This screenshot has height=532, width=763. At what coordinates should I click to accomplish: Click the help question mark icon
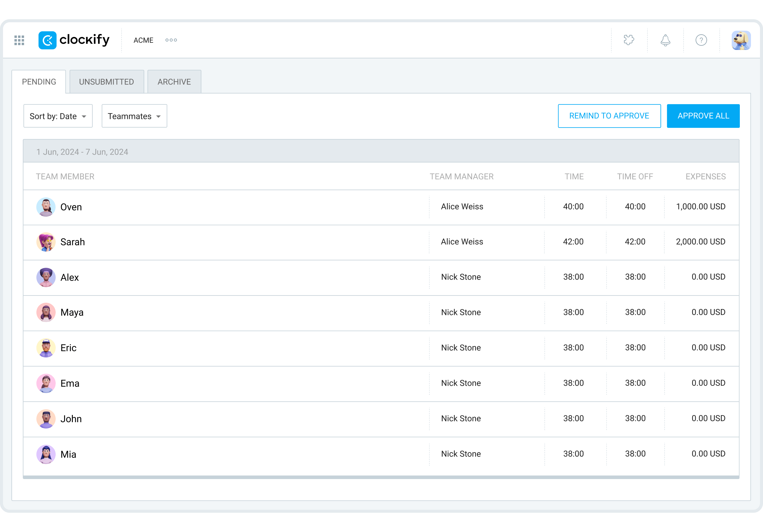(x=701, y=40)
